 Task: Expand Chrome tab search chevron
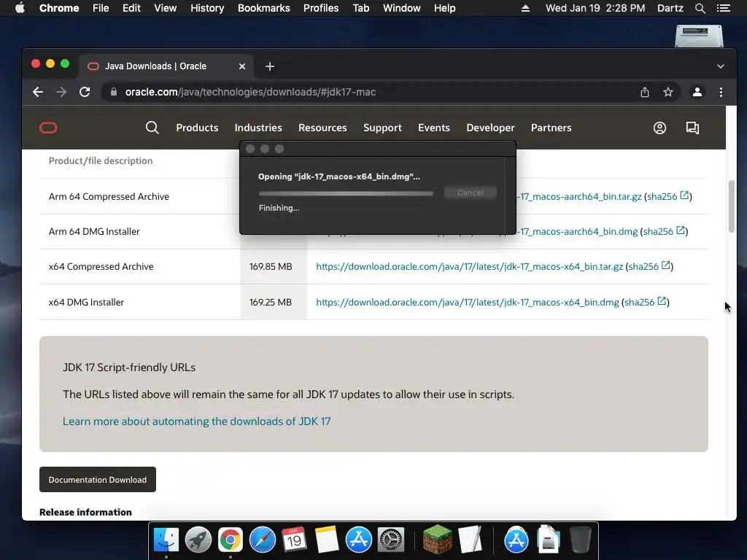tap(720, 66)
